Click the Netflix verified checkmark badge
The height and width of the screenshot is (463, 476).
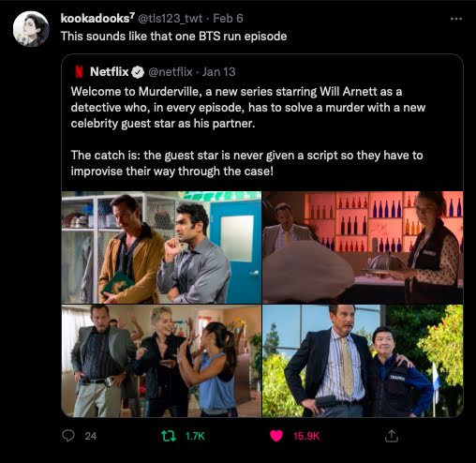click(138, 72)
